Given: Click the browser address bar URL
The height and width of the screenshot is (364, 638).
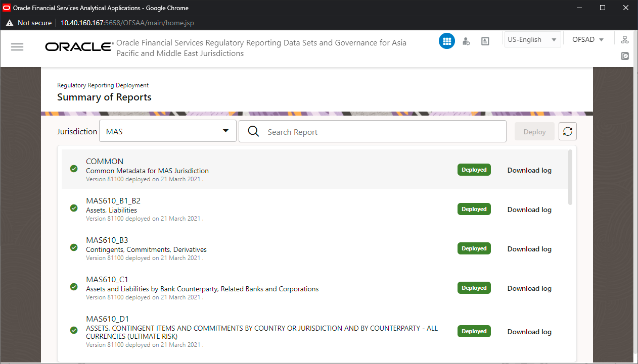Looking at the screenshot, I should (127, 23).
